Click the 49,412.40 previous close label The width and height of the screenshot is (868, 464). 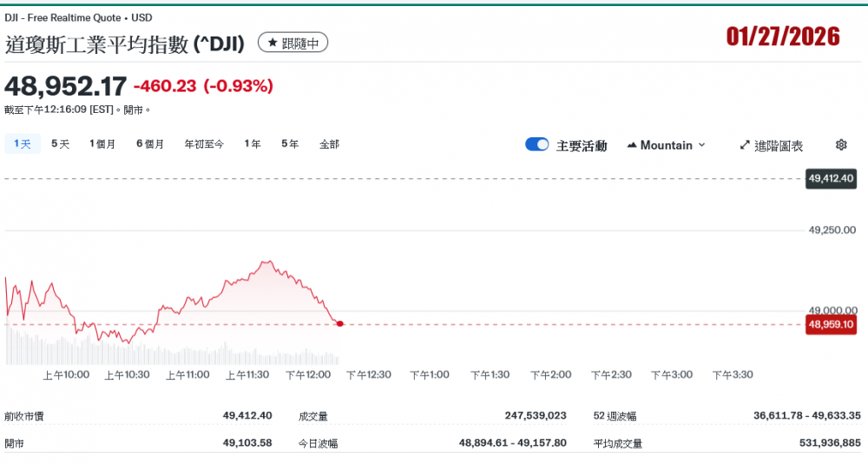tap(831, 178)
